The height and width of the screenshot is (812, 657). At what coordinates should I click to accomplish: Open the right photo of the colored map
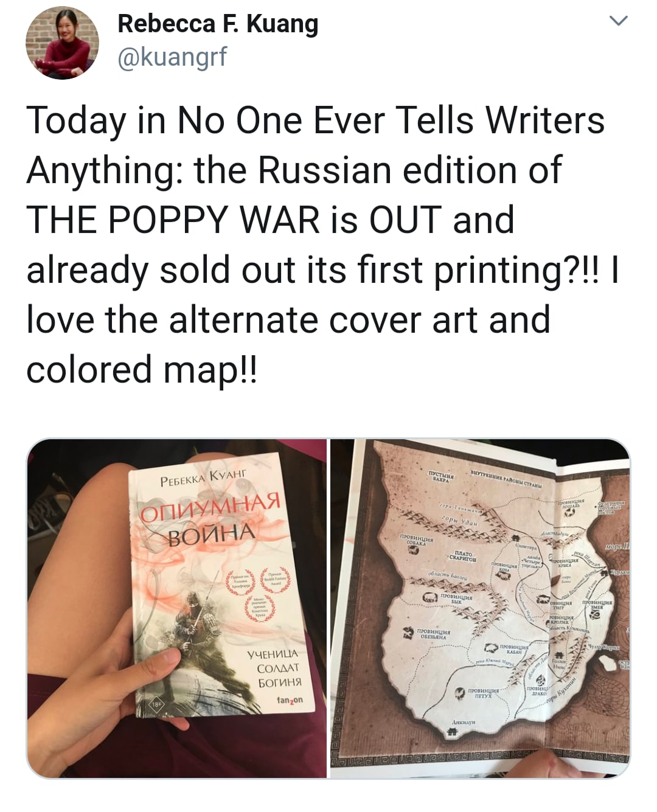[480, 608]
